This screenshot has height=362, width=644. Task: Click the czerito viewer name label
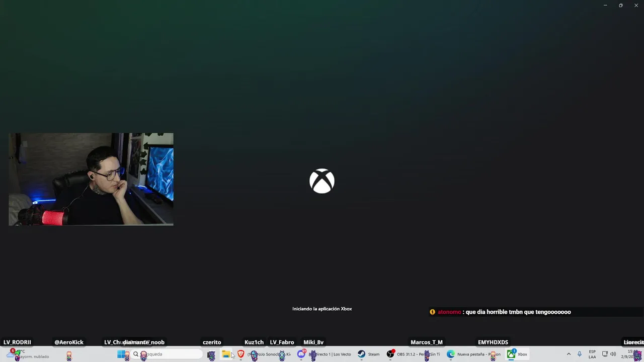tap(212, 342)
